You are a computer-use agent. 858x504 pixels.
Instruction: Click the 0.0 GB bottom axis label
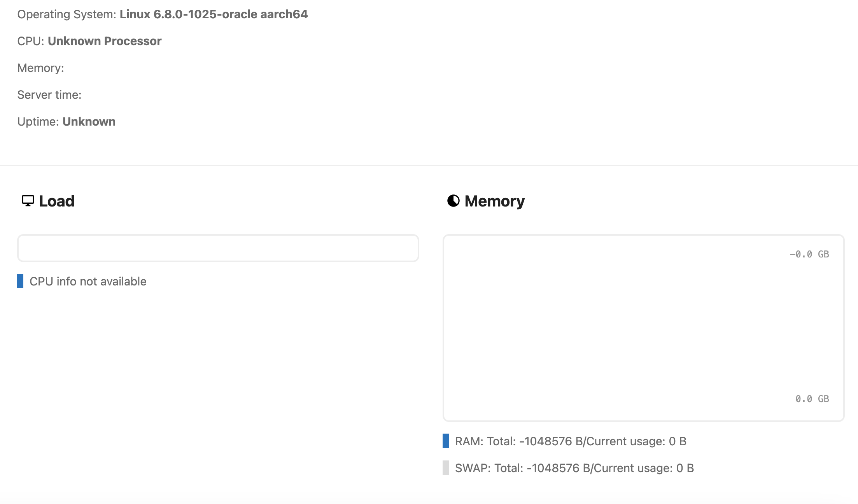[x=812, y=399]
